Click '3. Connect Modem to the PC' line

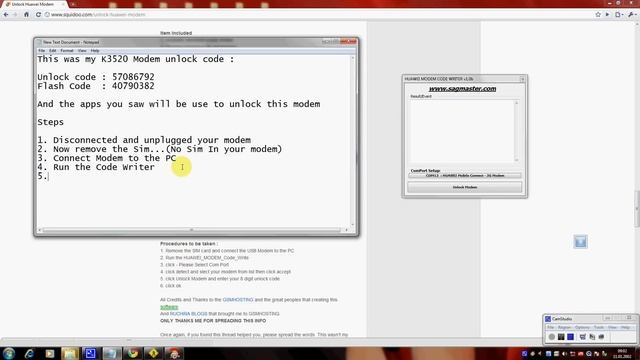coord(107,158)
